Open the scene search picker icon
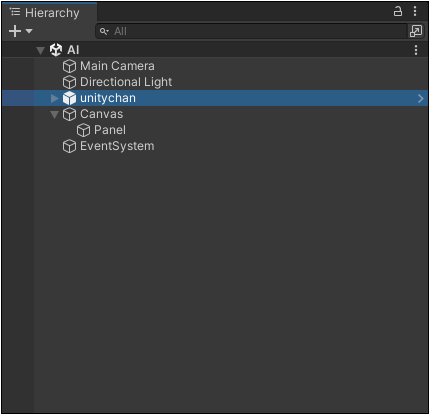Image resolution: width=430 pixels, height=415 pixels. point(416,31)
